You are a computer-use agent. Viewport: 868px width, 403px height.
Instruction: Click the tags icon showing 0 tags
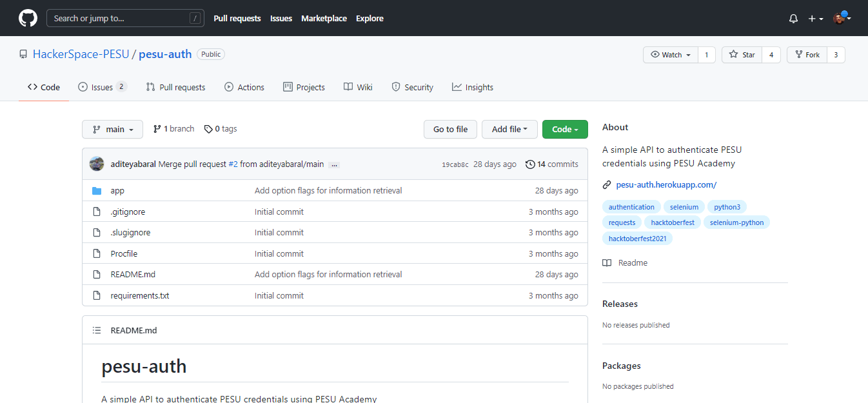(x=208, y=129)
